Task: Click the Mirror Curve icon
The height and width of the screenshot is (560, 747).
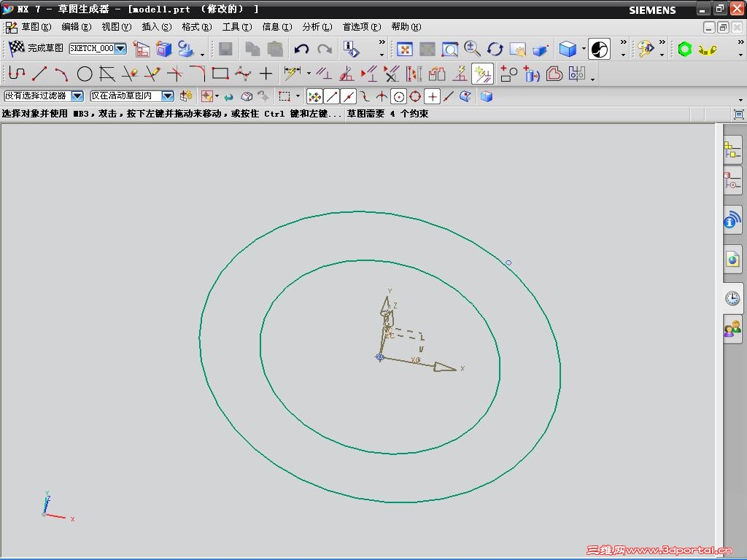Action: coord(577,74)
